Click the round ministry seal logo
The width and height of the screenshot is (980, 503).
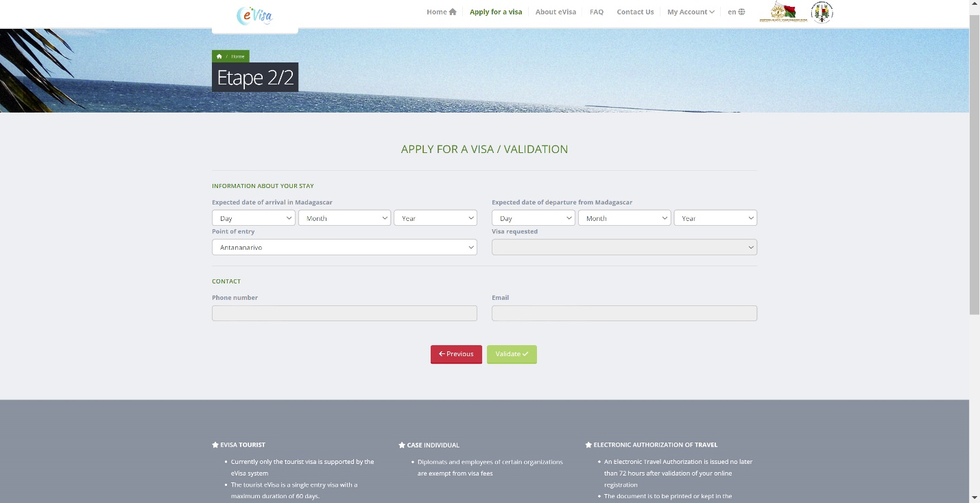click(821, 12)
